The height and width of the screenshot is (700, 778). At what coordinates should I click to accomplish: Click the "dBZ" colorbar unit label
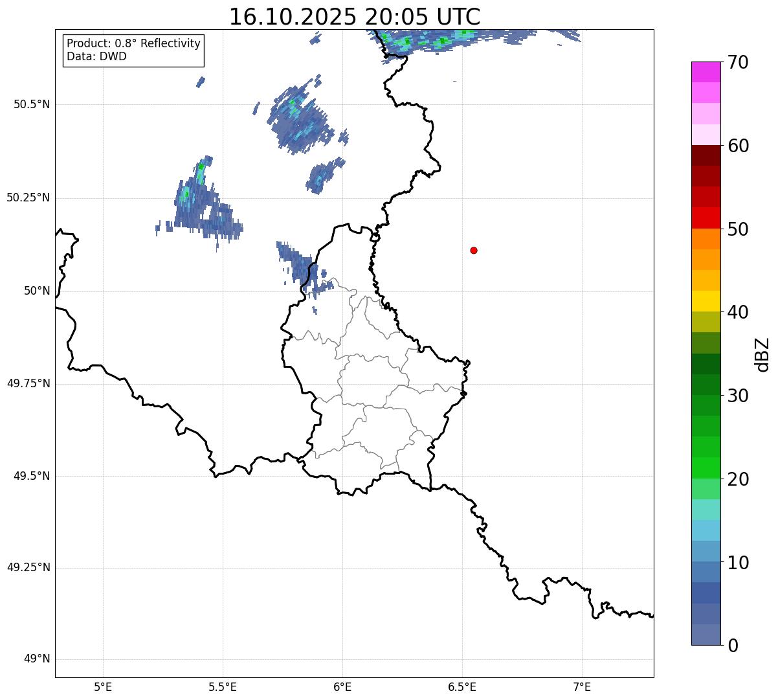[762, 354]
